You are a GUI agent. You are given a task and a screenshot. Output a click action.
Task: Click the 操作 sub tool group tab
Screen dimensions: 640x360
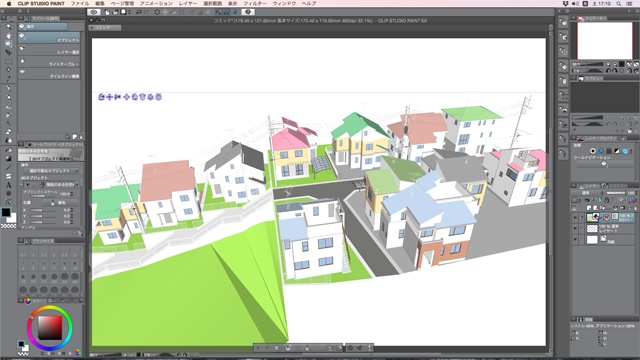[x=42, y=27]
